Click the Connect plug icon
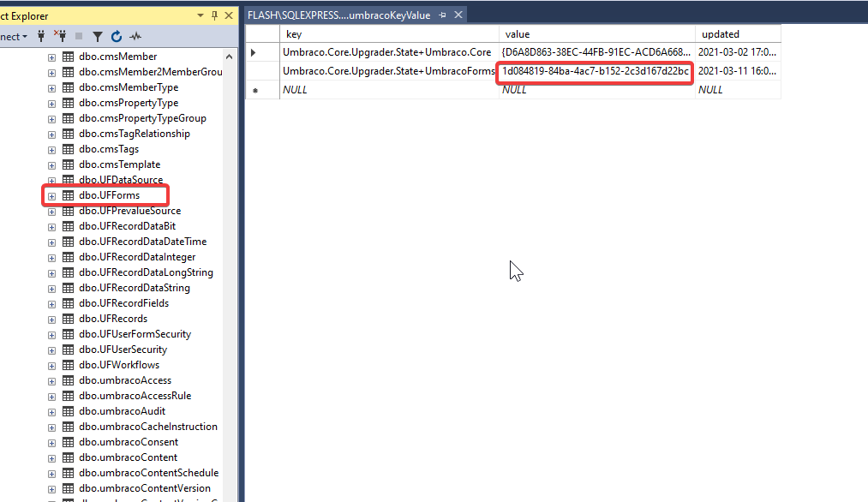 coord(41,36)
